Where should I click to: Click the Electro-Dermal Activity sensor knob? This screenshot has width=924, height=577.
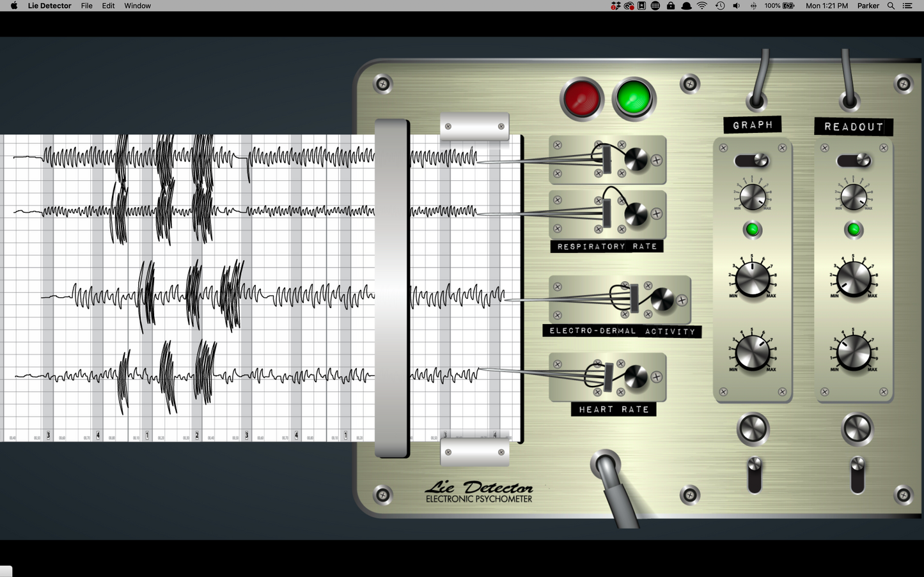(663, 299)
